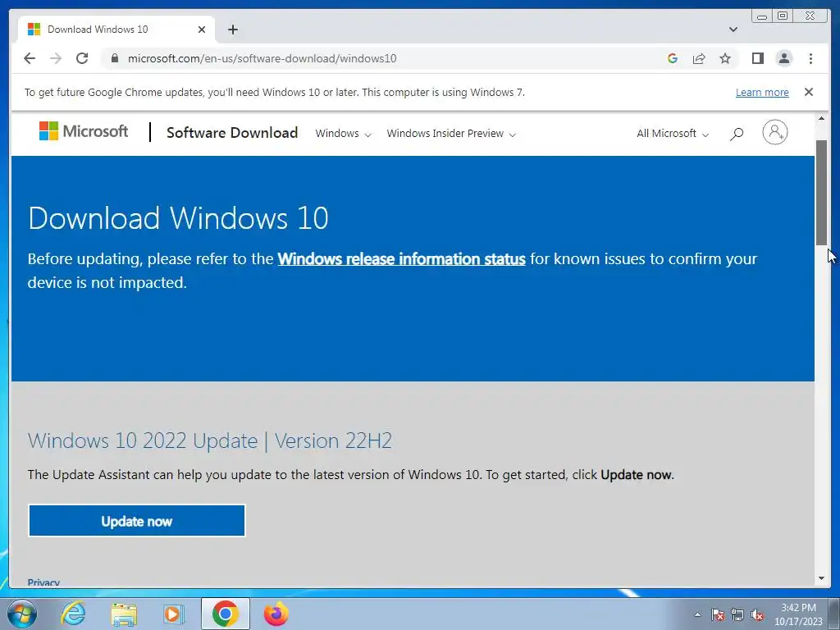Expand the Windows menu dropdown

click(343, 134)
